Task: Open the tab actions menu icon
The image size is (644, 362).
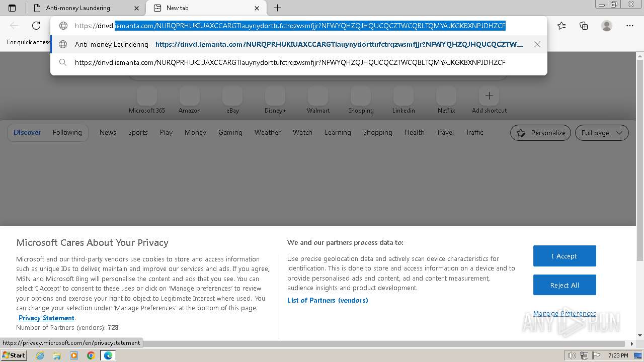Action: 12,8
